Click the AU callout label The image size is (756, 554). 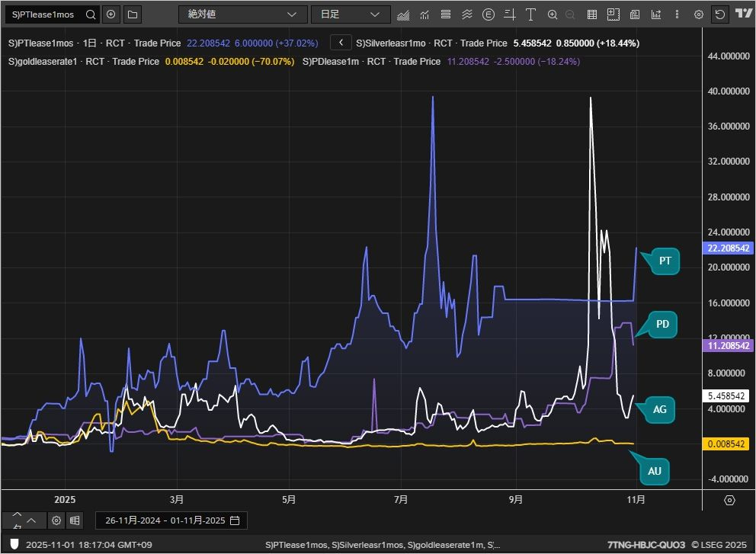pos(655,471)
